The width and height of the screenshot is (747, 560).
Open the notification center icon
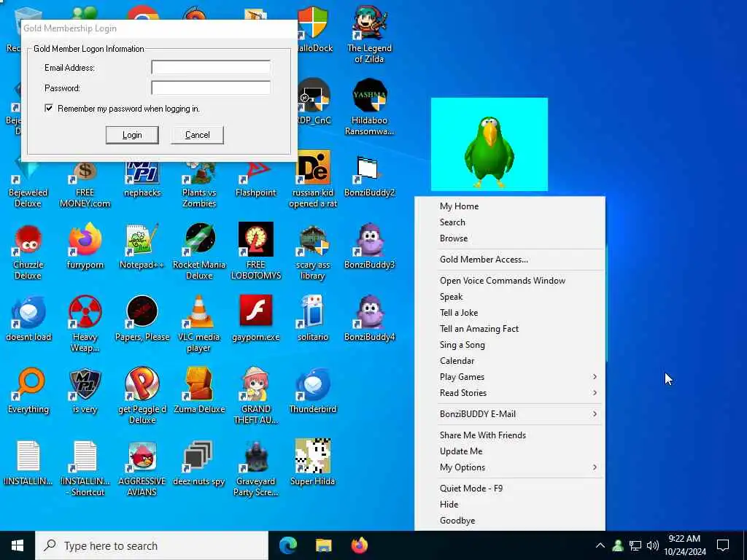(723, 545)
